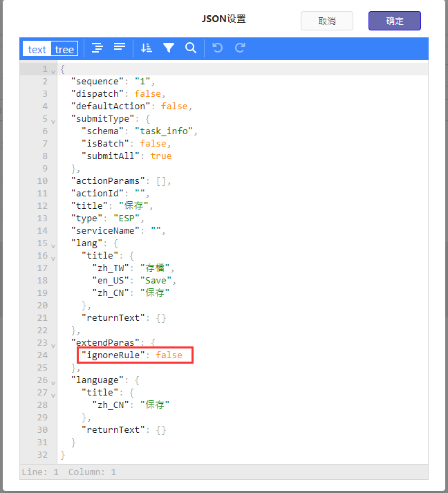Click the Line/Column status bar
The width and height of the screenshot is (448, 493).
click(223, 472)
